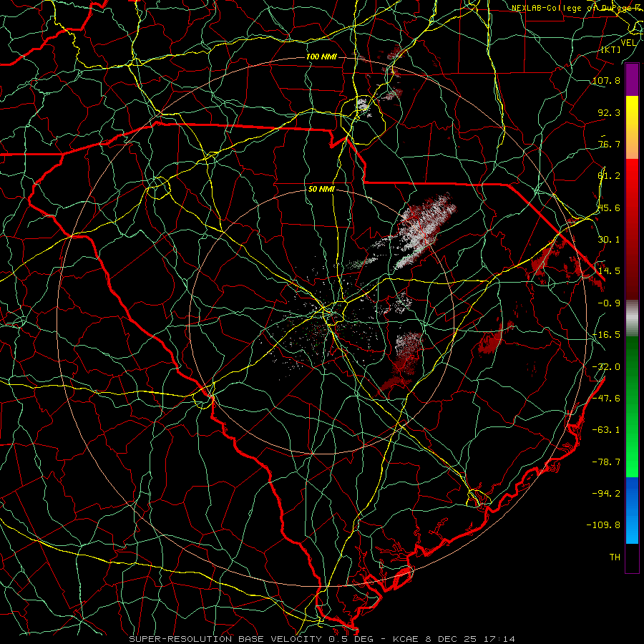The height and width of the screenshot is (644, 644).
Task: Click the "17:14" timestamp in the caption
Action: coord(499,639)
